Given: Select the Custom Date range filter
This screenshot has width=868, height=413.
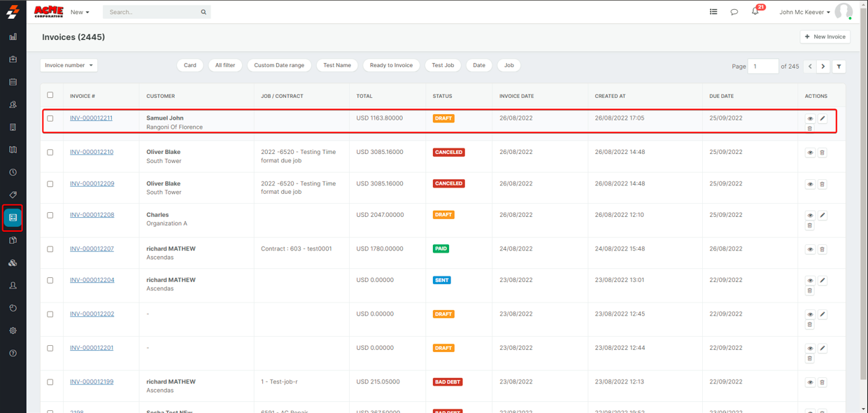Looking at the screenshot, I should (x=279, y=65).
